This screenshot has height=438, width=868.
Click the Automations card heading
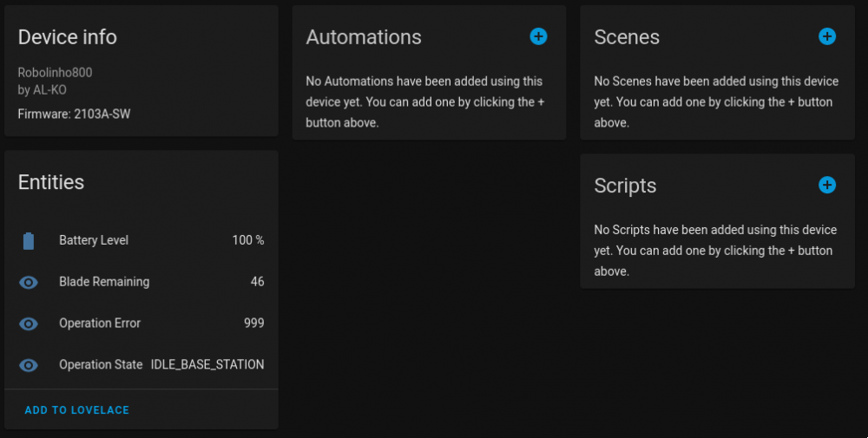(364, 37)
